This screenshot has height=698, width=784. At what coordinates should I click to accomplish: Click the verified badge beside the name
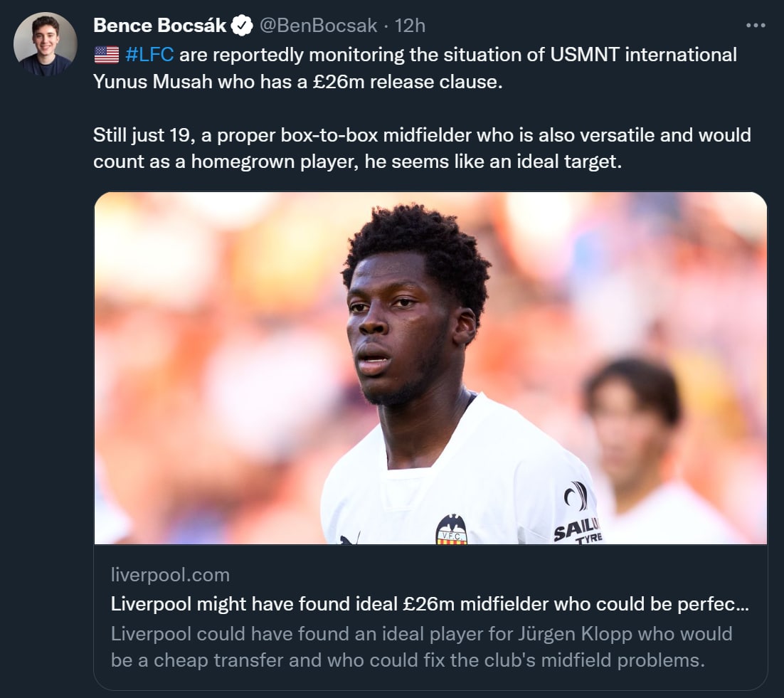click(243, 26)
